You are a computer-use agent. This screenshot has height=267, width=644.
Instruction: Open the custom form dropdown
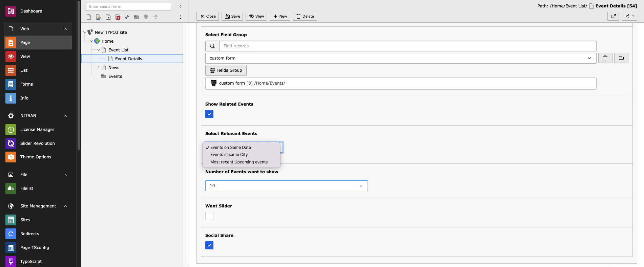tap(401, 58)
